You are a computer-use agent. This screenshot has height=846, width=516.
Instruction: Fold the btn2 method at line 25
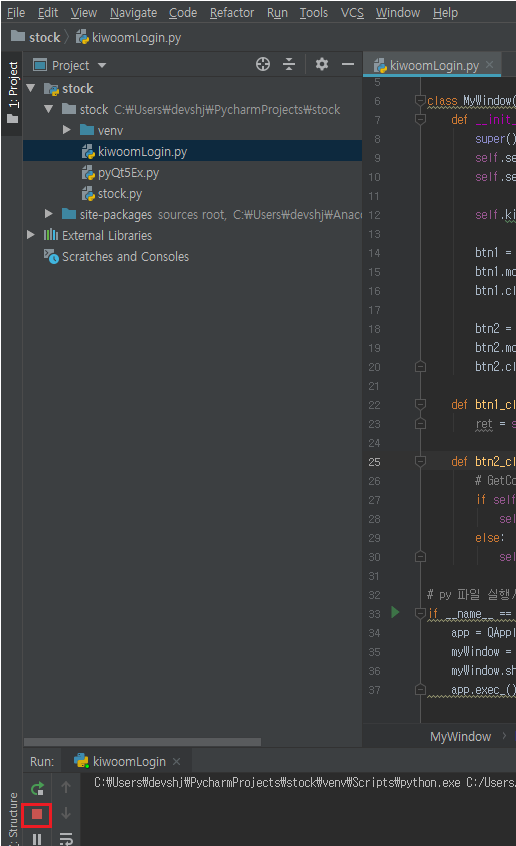tap(420, 461)
